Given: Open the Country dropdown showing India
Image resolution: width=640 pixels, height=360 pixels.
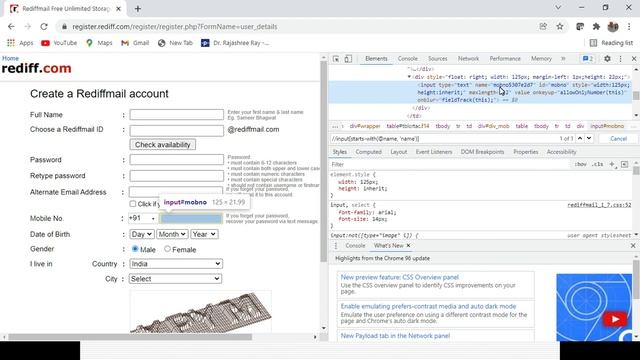Looking at the screenshot, I should pyautogui.click(x=176, y=264).
